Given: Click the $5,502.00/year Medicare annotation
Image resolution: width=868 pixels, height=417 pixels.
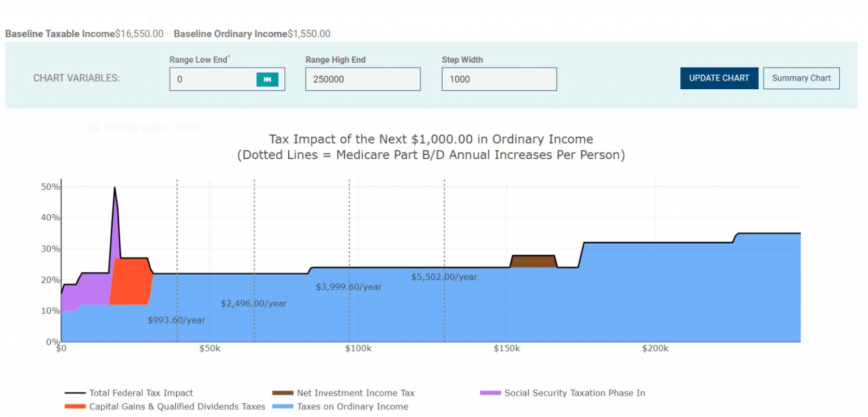Looking at the screenshot, I should coord(444,277).
